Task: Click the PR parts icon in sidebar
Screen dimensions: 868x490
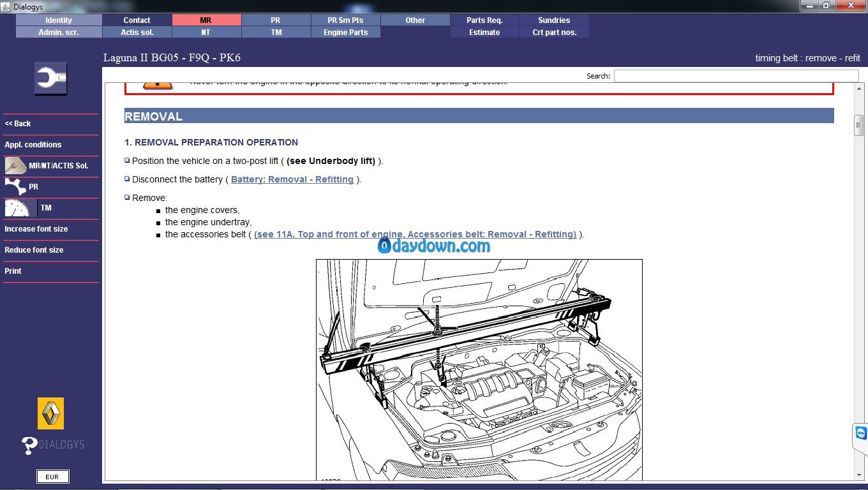Action: tap(15, 187)
